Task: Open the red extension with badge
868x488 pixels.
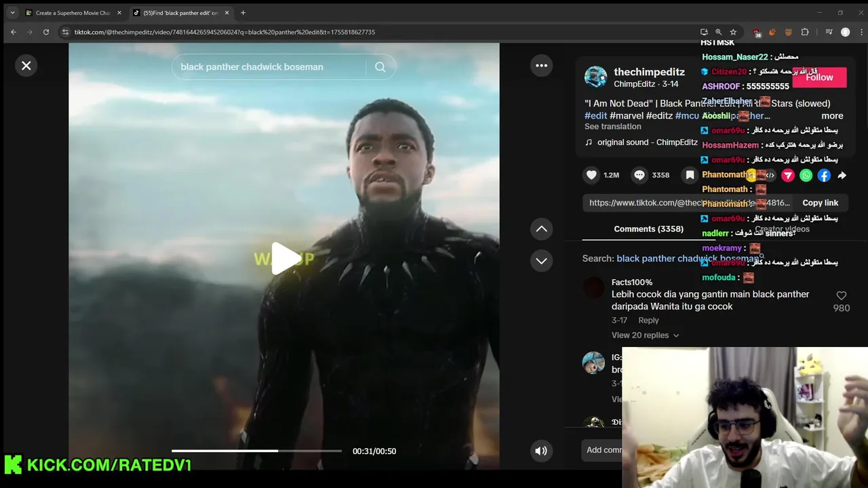Action: point(756,32)
